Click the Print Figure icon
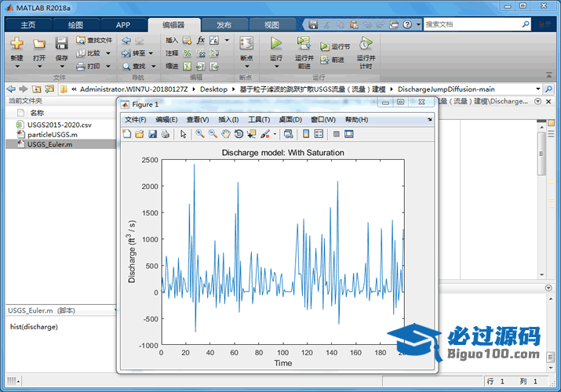Screen dimensions: 561x392 165,134
